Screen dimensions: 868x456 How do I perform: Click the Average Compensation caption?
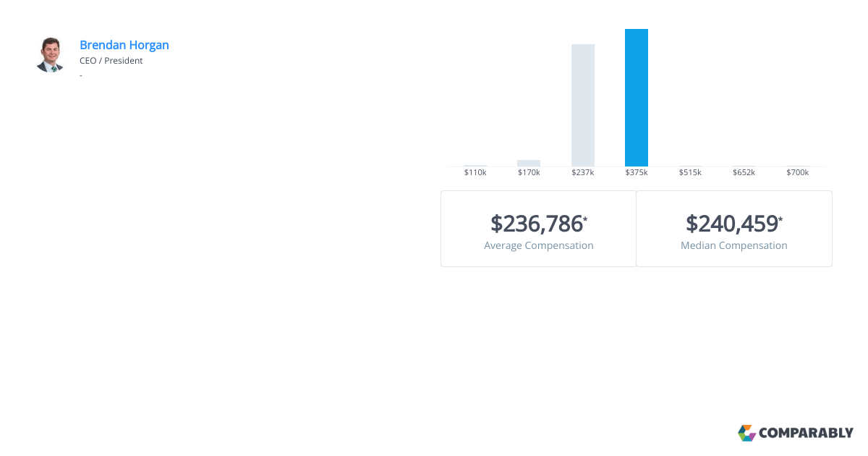(539, 245)
